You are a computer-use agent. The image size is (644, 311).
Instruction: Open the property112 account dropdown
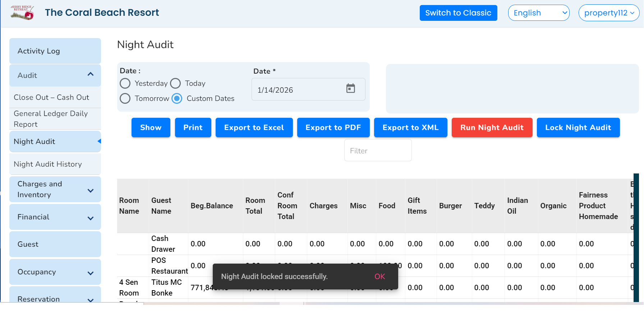point(609,13)
